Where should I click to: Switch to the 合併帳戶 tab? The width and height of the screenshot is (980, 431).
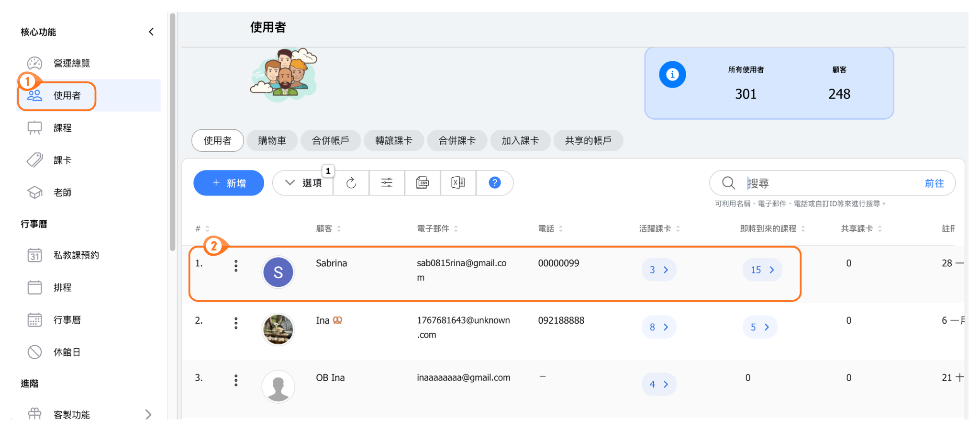click(x=330, y=141)
